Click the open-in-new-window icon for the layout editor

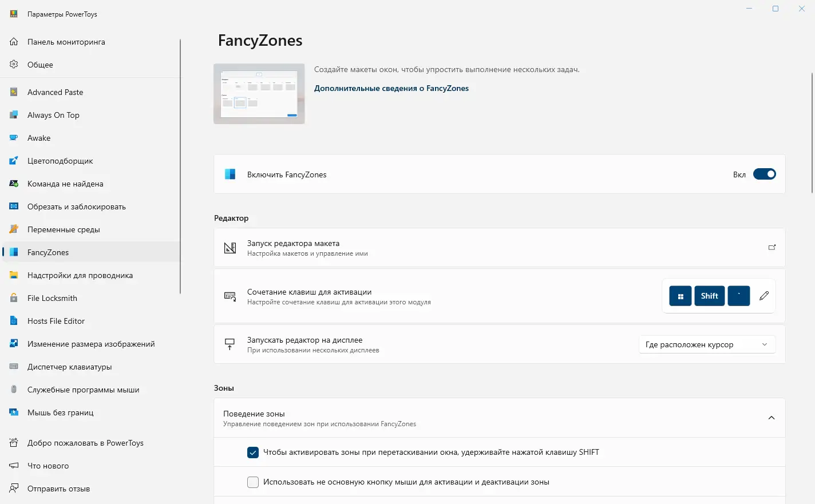[x=772, y=248]
